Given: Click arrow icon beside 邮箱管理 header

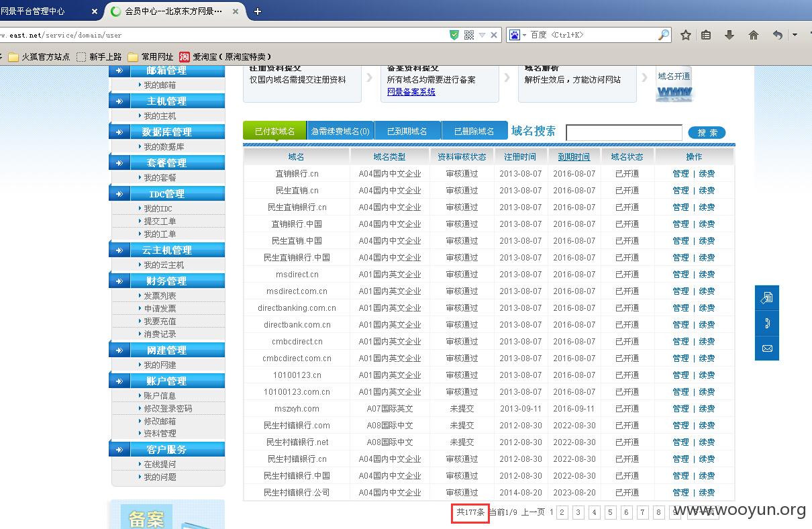Looking at the screenshot, I should [119, 70].
